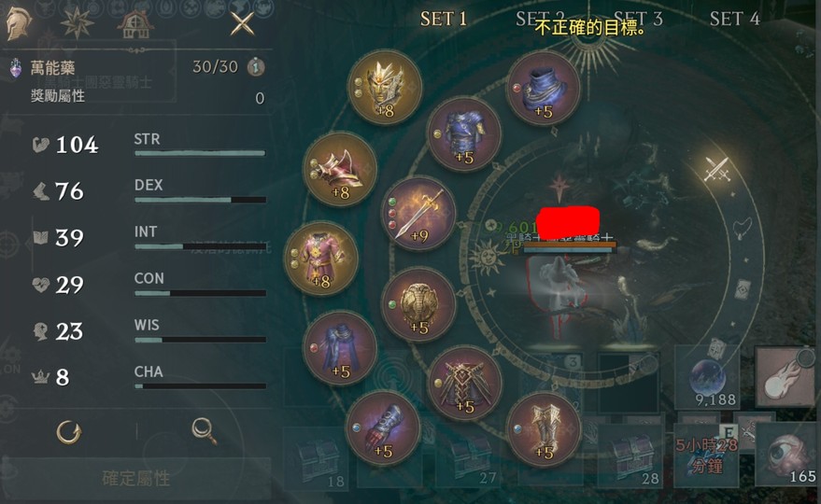The height and width of the screenshot is (504, 821).
Task: Use the crystal orb item 9,188
Action: pos(708,378)
